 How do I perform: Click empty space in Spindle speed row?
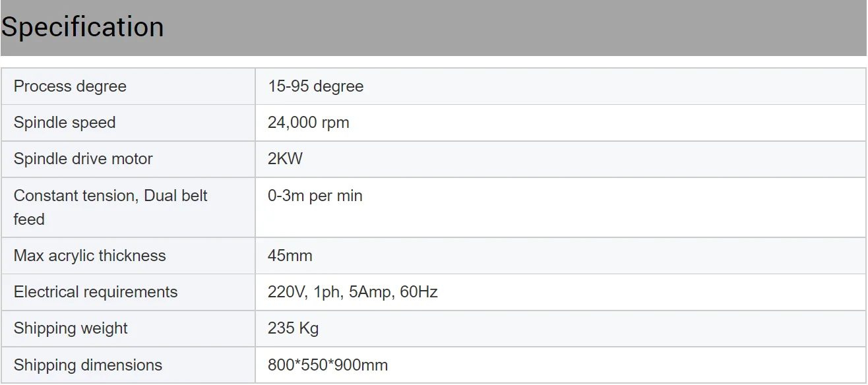[x=594, y=123]
